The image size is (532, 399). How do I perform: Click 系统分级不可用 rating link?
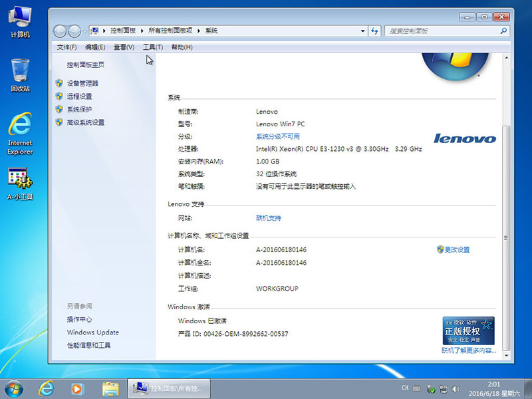277,136
